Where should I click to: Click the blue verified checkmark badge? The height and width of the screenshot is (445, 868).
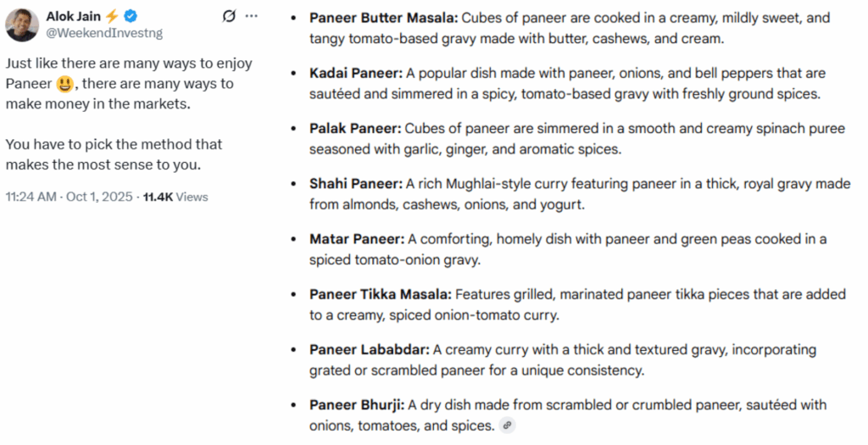point(132,16)
